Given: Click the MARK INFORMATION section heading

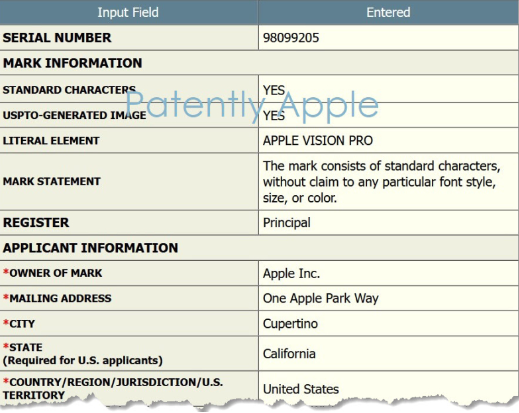Looking at the screenshot, I should (73, 63).
